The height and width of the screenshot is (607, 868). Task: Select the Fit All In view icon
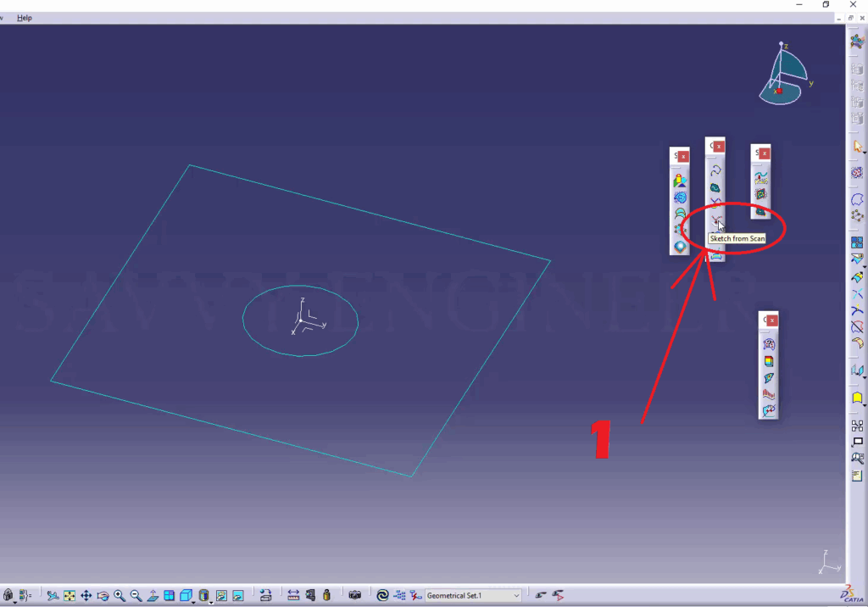(x=70, y=596)
